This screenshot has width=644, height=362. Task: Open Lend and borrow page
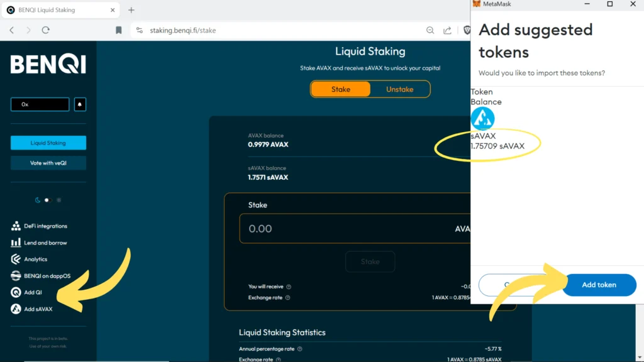click(x=45, y=243)
